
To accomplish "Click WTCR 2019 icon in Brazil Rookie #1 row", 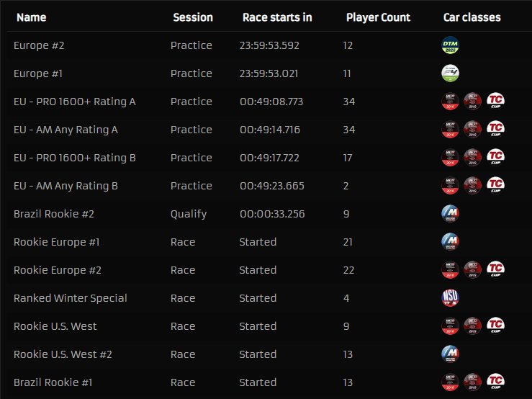I will (472, 382).
